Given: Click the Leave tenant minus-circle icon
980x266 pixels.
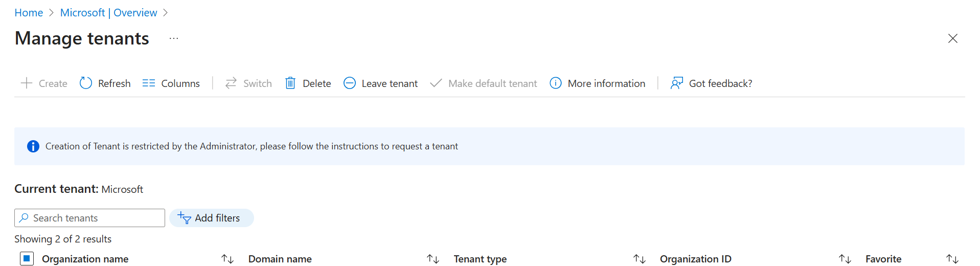Looking at the screenshot, I should point(350,83).
